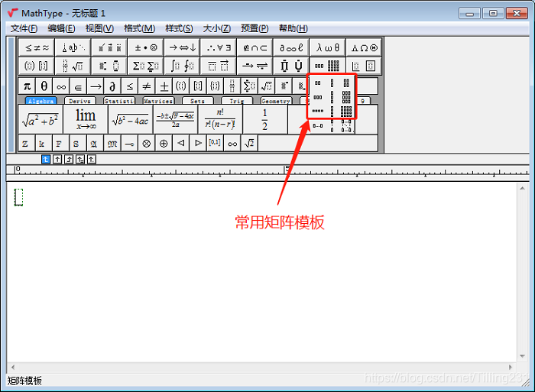Insert the right arrow symbol
535x392 pixels.
click(96, 86)
